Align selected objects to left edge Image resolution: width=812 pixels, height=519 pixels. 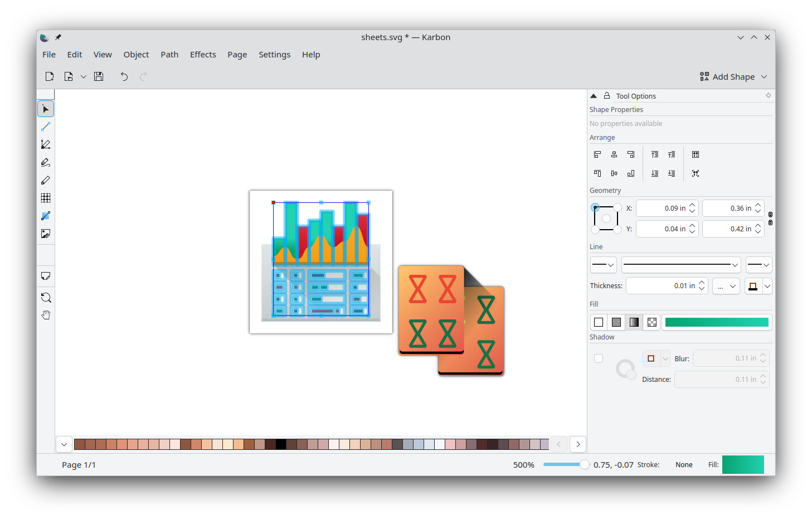pos(597,154)
